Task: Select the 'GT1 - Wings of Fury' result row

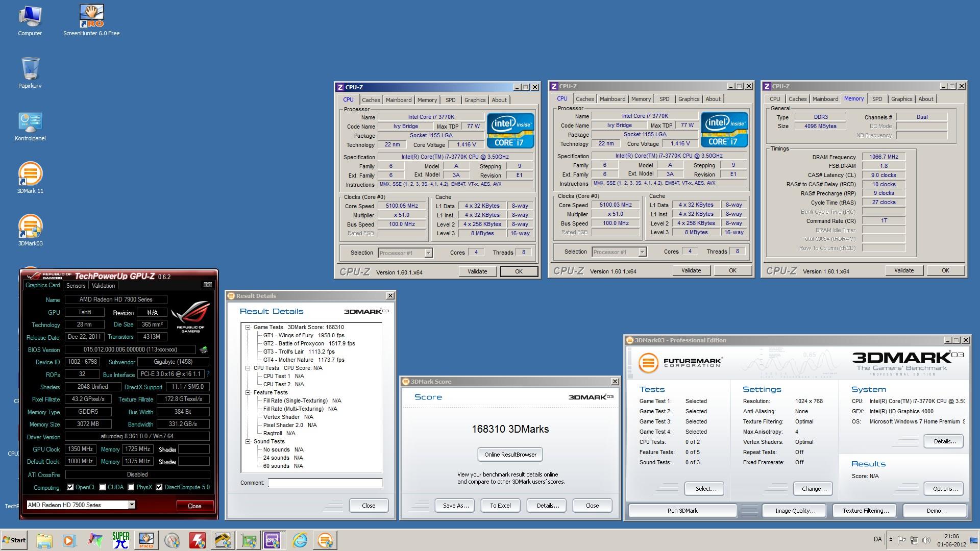Action: click(x=303, y=335)
